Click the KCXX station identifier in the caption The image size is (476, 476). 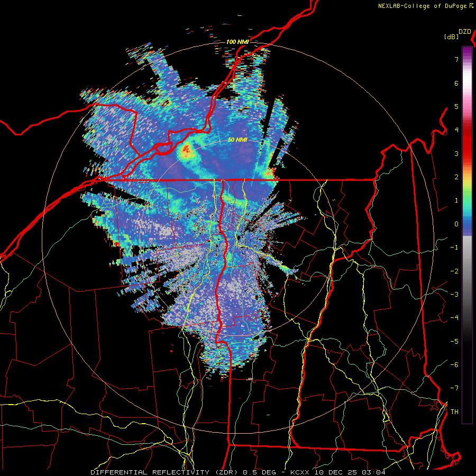[300, 472]
